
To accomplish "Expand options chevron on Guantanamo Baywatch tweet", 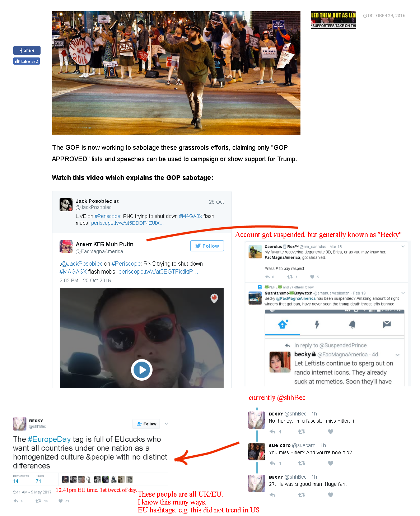I will 403,293.
